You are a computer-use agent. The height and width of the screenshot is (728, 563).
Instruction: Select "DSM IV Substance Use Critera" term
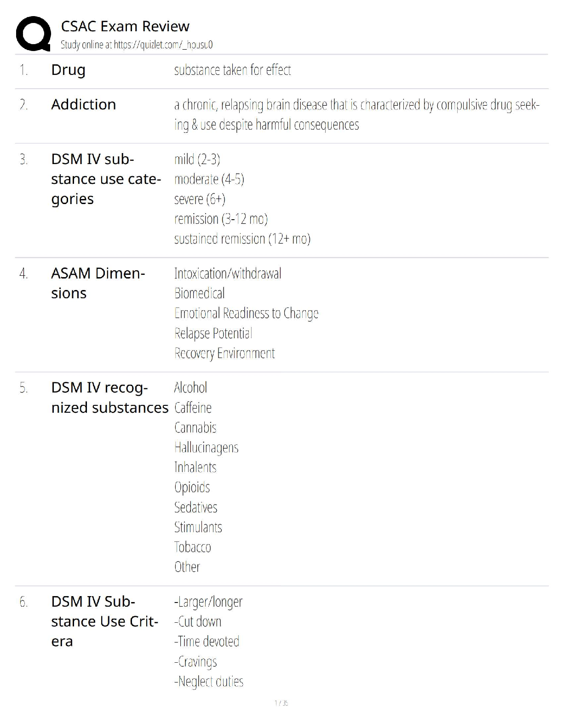point(104,621)
